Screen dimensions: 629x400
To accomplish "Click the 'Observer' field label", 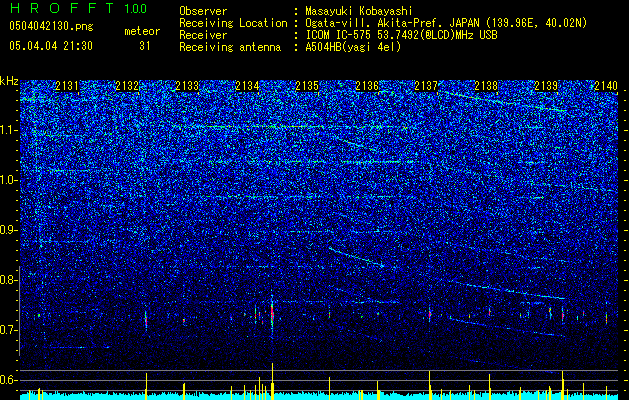I will pyautogui.click(x=203, y=11).
